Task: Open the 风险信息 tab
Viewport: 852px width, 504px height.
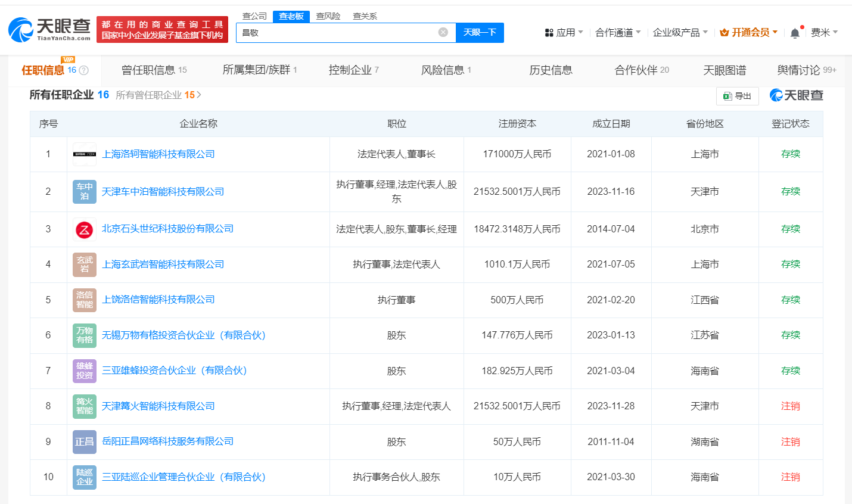Action: (x=446, y=70)
